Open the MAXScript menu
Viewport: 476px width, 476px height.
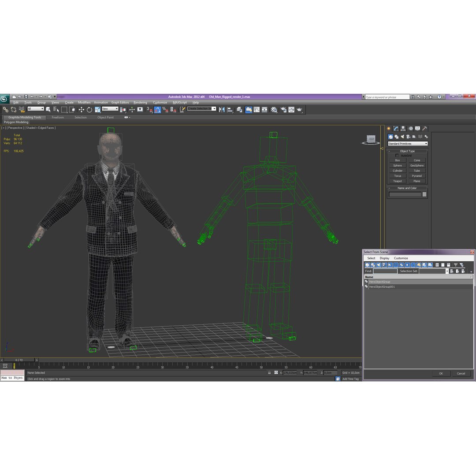point(180,103)
